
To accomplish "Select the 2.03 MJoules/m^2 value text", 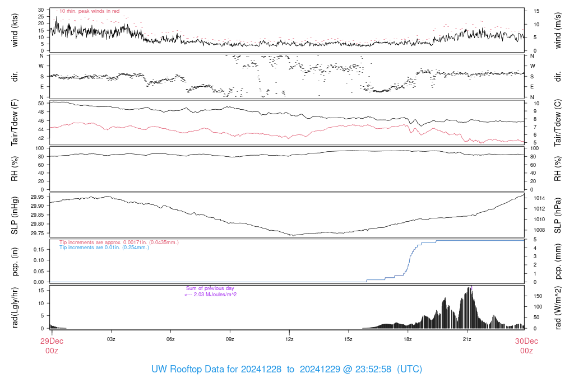I will coord(210,295).
